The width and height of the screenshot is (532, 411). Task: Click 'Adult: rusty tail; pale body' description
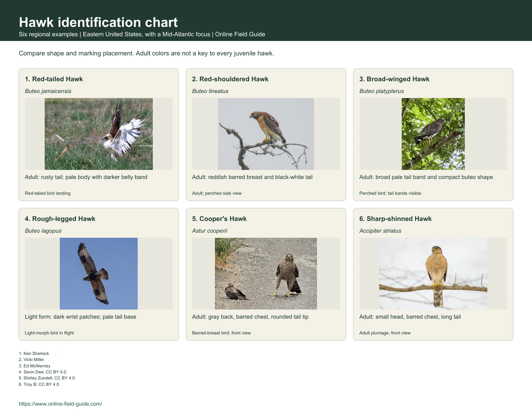coord(86,177)
